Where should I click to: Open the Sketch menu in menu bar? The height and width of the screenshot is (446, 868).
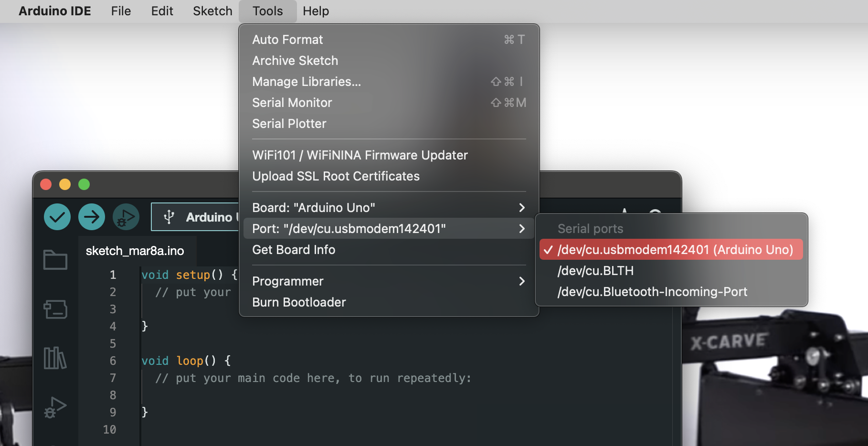[x=212, y=11]
